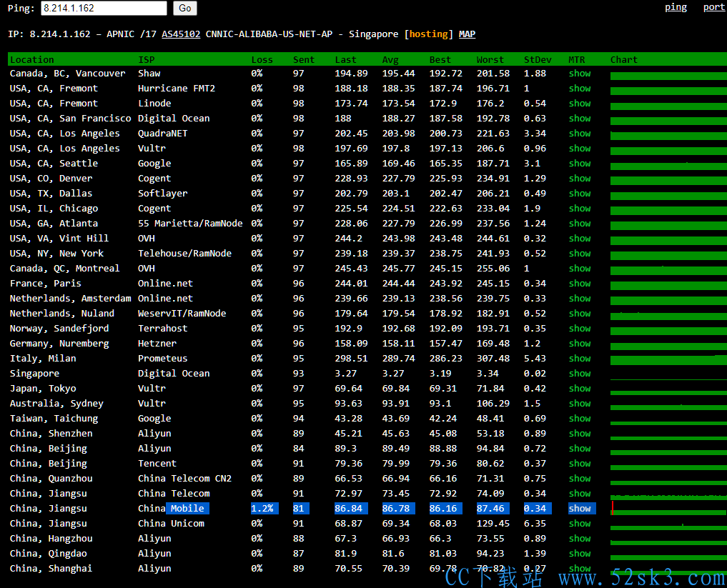This screenshot has height=588, width=727.
Task: Show MTR for Los Angeles QuadraNET
Action: [580, 134]
